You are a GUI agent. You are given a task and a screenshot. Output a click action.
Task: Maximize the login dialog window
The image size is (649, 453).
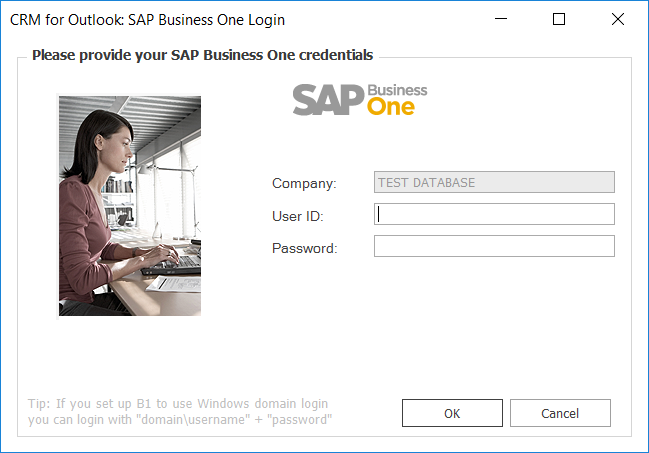(559, 19)
